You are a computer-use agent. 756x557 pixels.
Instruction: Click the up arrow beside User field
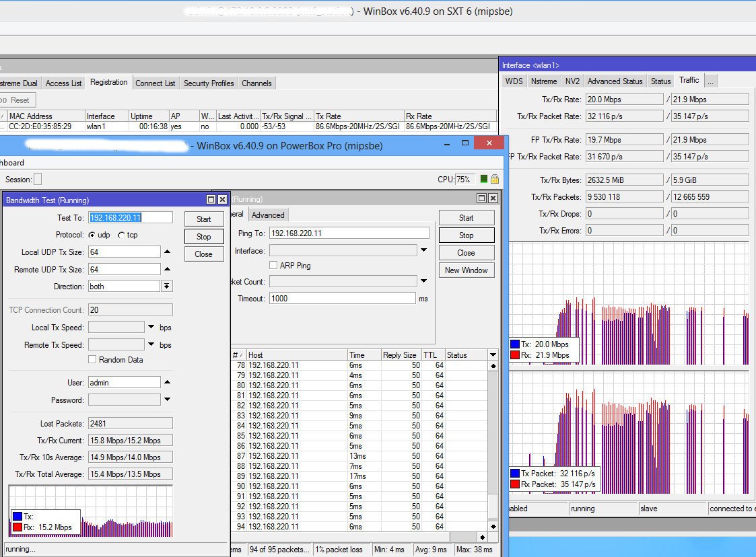coord(168,382)
